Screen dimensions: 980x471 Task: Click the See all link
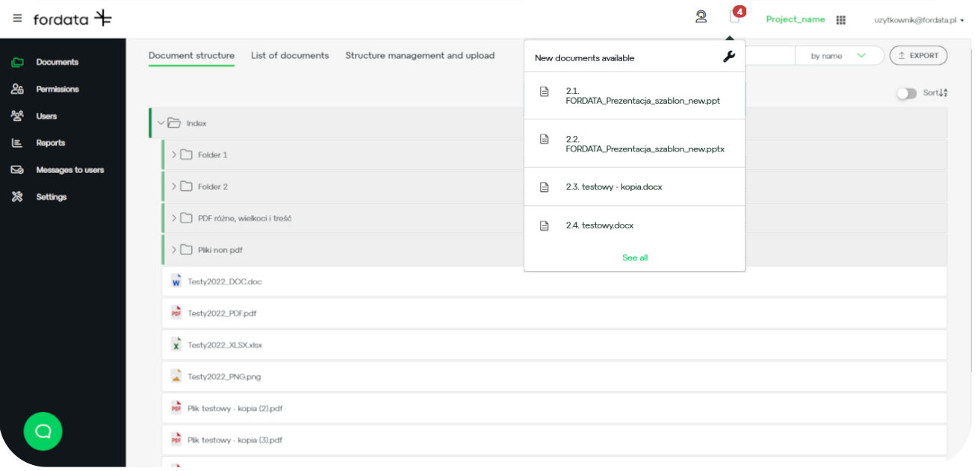pyautogui.click(x=635, y=258)
